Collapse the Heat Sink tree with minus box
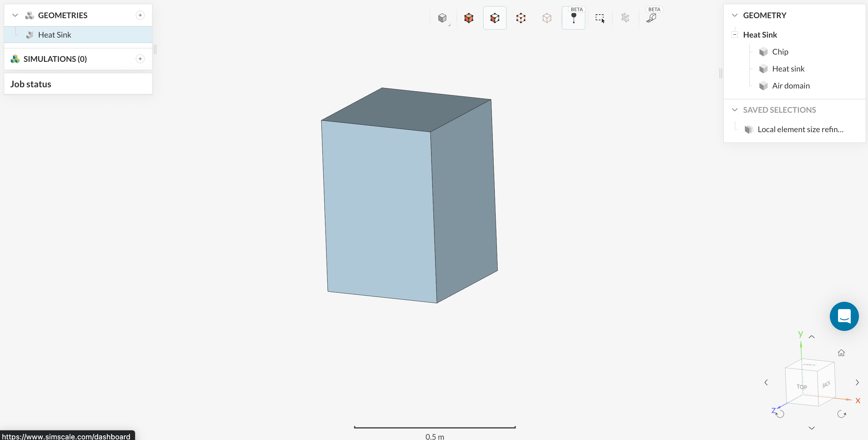This screenshot has width=868, height=440. point(735,35)
